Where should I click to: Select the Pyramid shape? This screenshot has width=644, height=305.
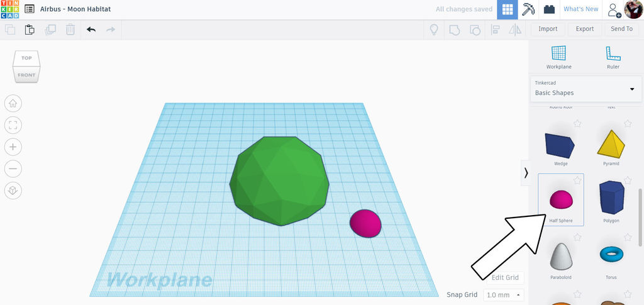pyautogui.click(x=611, y=143)
